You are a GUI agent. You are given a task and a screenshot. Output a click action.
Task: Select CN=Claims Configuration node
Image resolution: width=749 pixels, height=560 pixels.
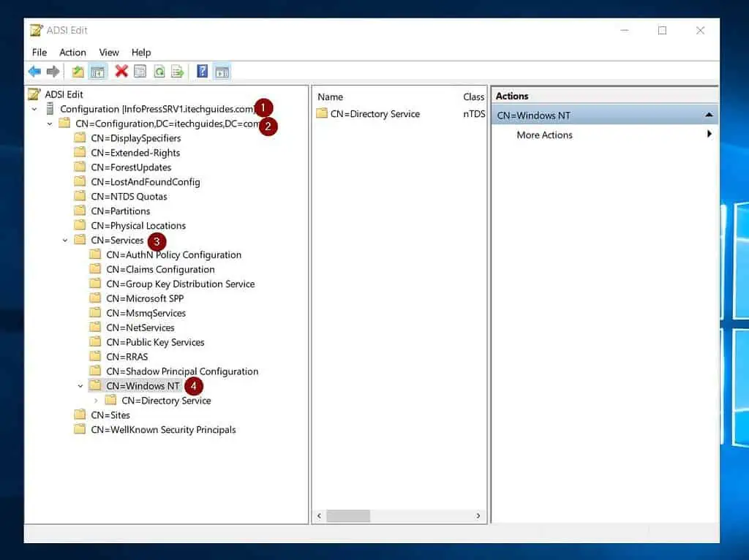point(160,269)
